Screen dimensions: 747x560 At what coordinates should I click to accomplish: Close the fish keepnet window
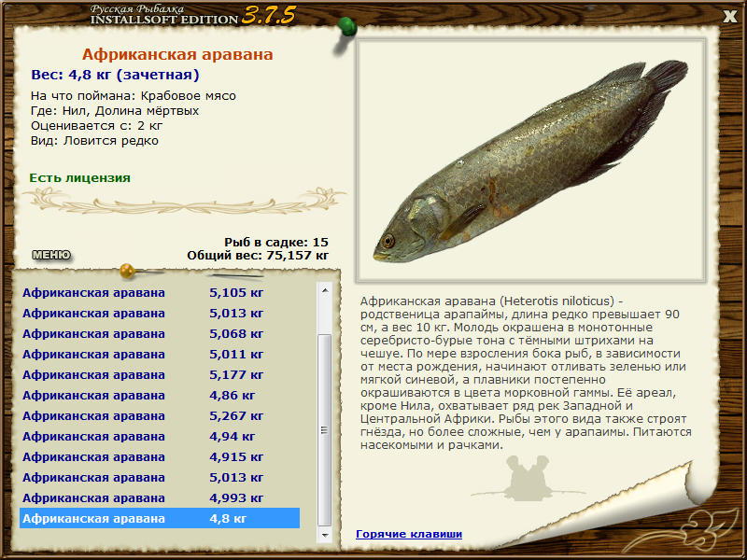[730, 17]
